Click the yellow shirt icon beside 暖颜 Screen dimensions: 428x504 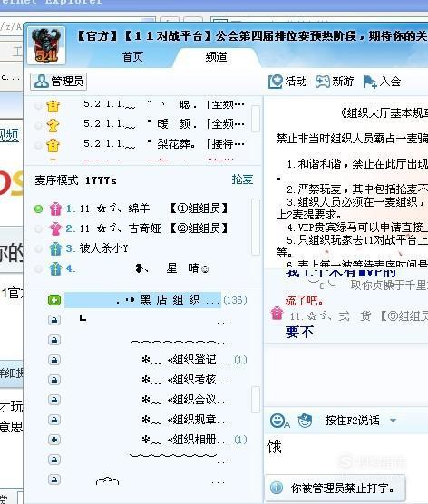tap(53, 125)
